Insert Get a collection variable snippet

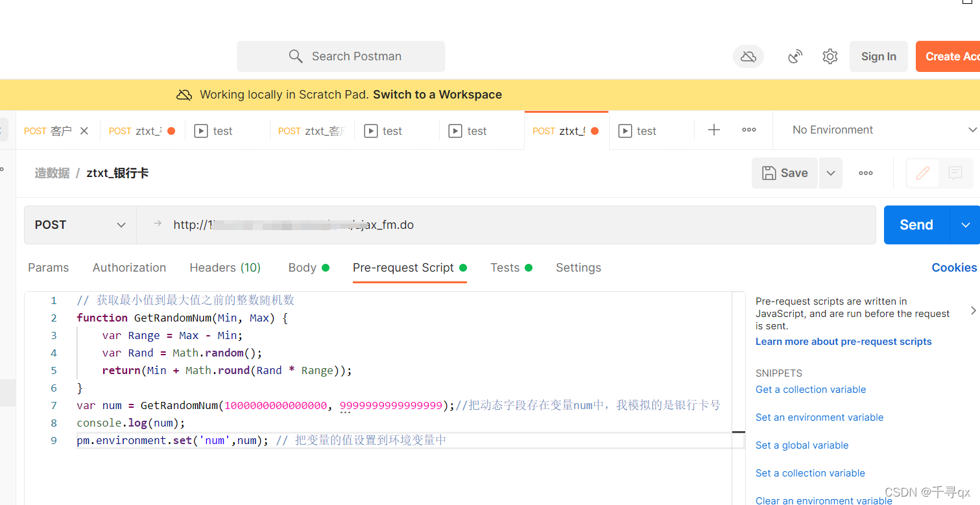(x=811, y=390)
